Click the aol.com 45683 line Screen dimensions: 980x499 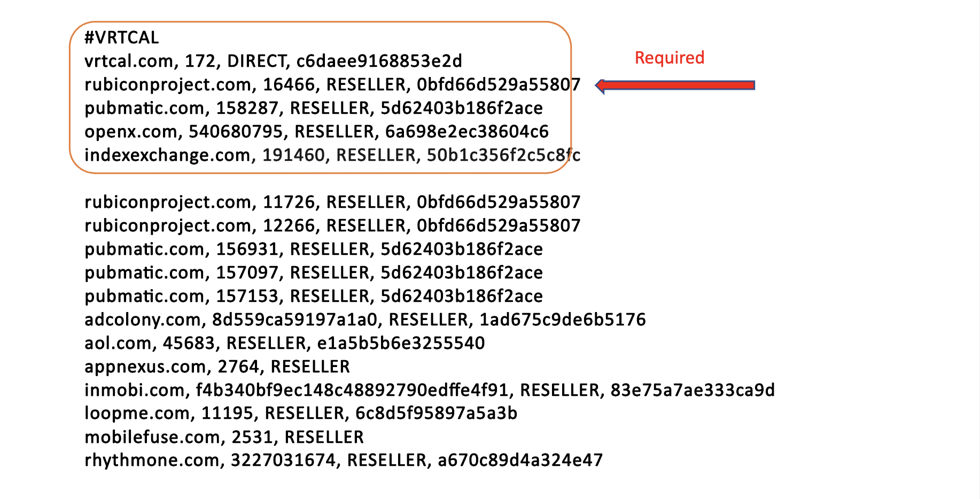[284, 343]
